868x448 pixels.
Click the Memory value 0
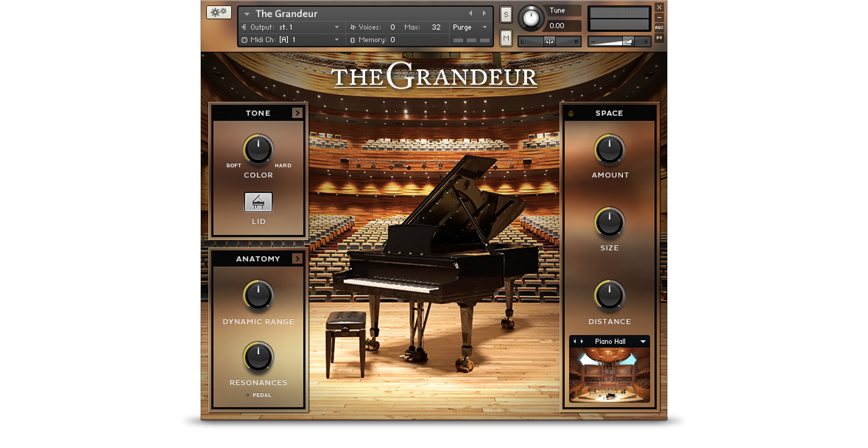point(392,40)
